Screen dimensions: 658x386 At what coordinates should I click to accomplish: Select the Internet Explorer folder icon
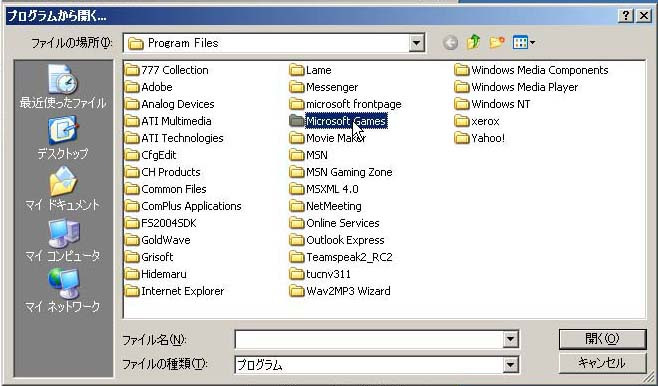coord(132,291)
